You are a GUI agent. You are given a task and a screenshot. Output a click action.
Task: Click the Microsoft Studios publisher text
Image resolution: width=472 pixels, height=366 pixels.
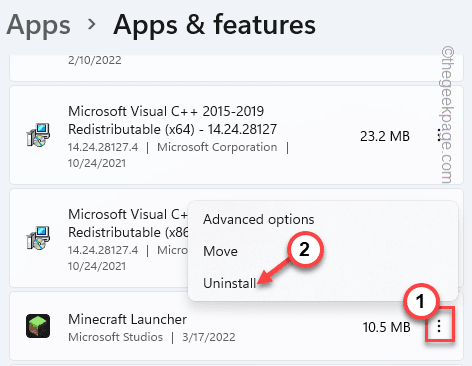pyautogui.click(x=115, y=337)
